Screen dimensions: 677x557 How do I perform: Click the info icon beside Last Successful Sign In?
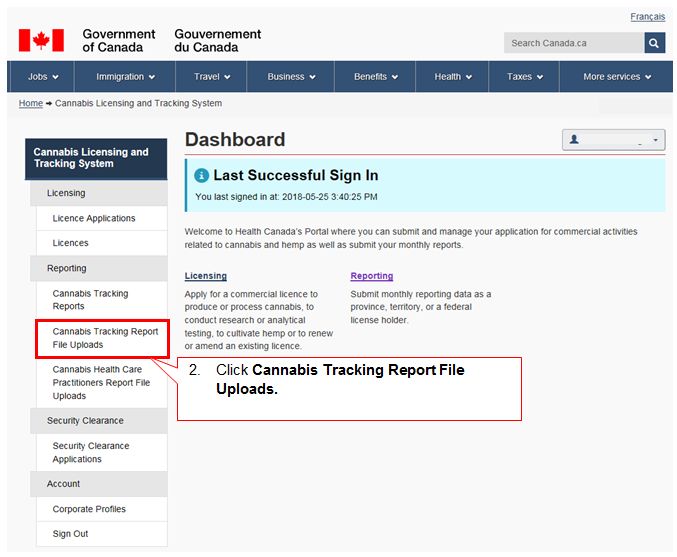(201, 175)
